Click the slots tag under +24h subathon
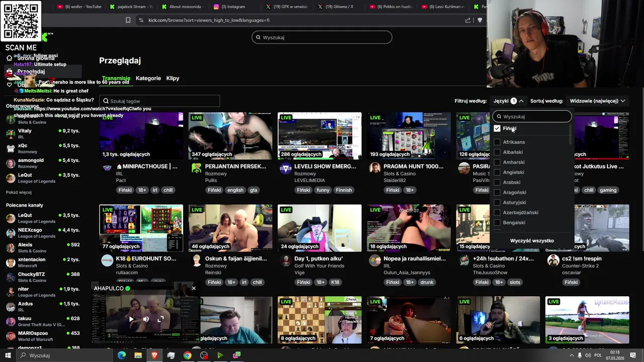This screenshot has height=362, width=644. (x=515, y=282)
